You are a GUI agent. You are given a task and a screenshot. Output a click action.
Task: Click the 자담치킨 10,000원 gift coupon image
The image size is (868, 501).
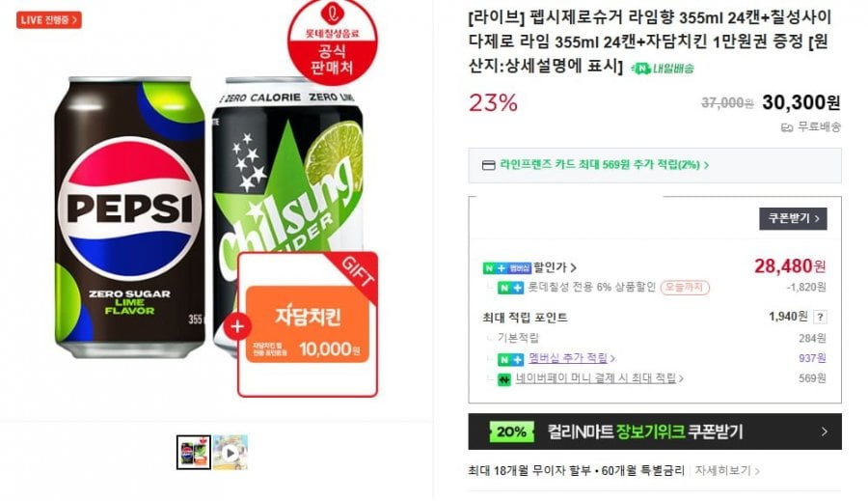(x=308, y=324)
